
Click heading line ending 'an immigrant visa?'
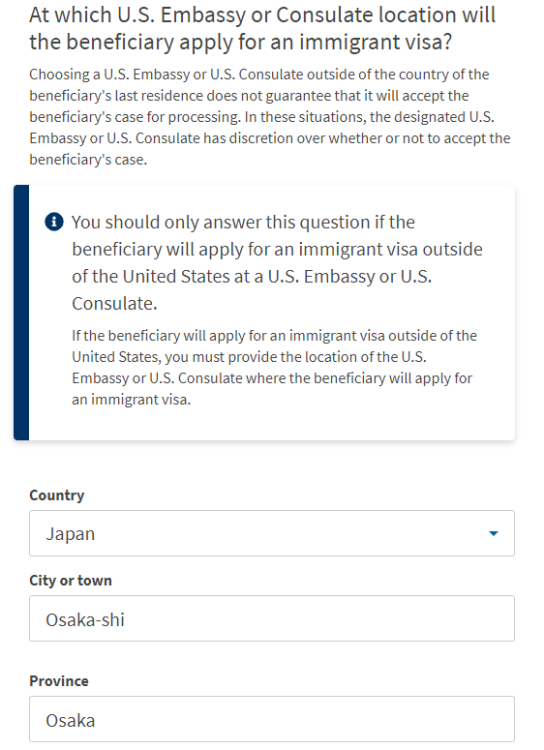click(241, 42)
